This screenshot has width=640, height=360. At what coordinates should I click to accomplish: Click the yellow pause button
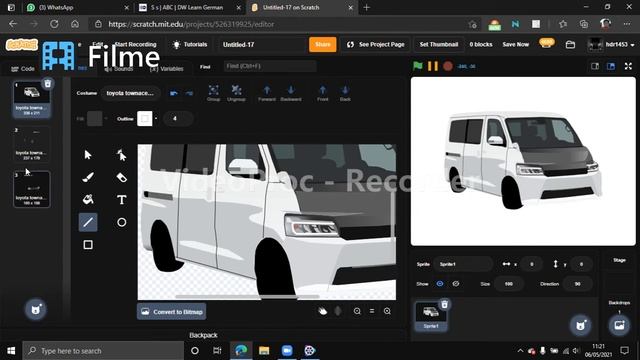point(433,66)
